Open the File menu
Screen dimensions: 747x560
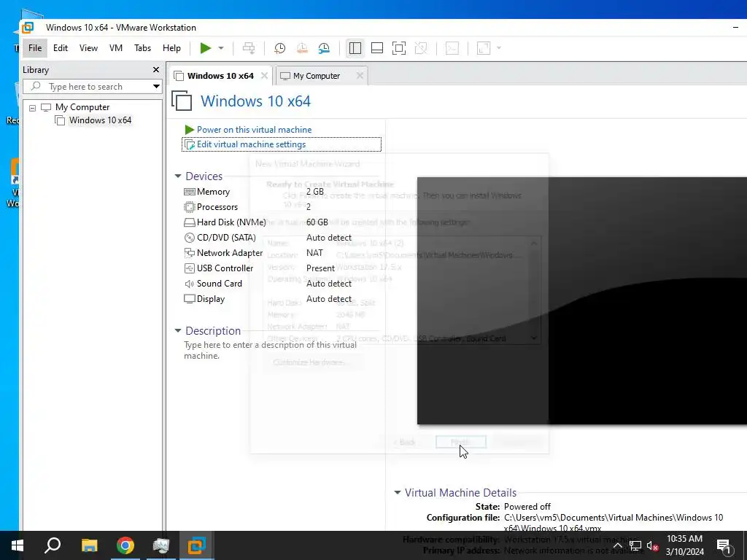(x=35, y=48)
